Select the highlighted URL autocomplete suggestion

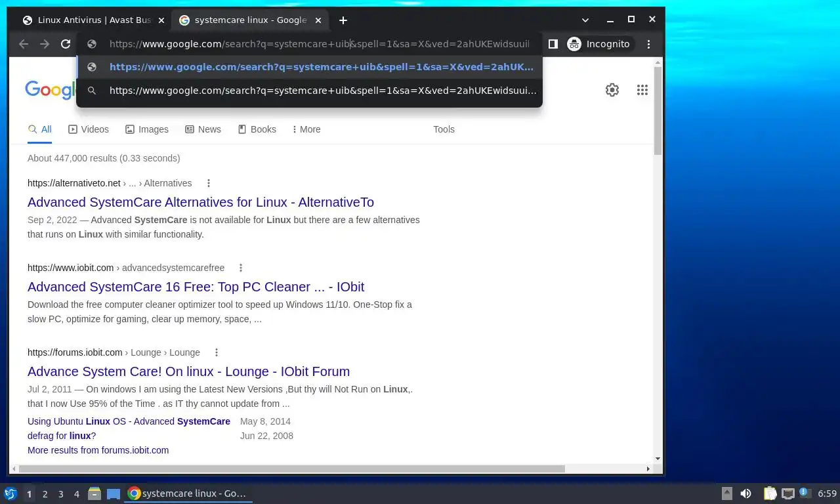309,67
